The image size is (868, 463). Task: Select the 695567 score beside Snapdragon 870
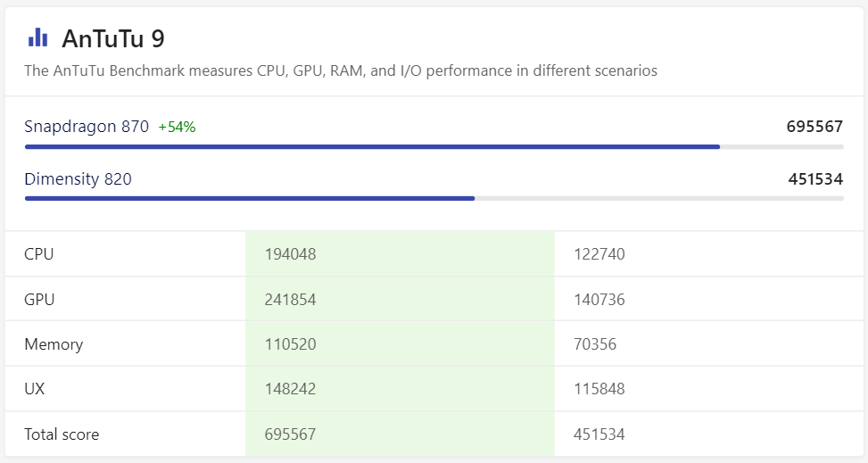point(814,127)
